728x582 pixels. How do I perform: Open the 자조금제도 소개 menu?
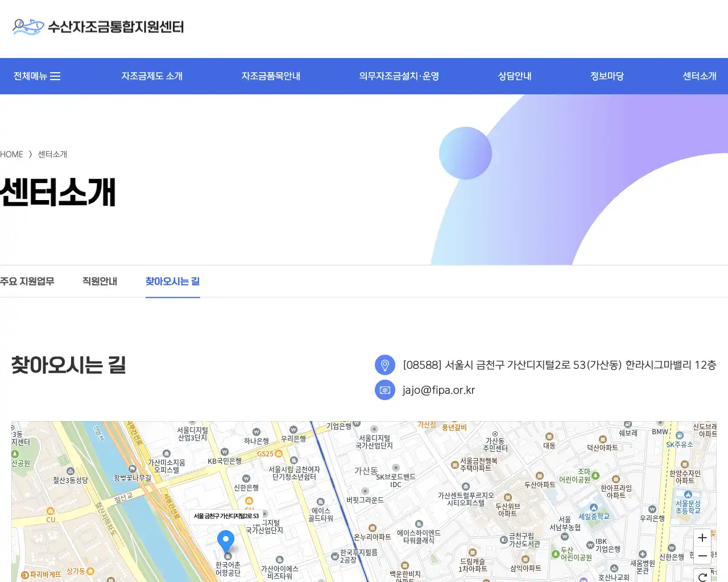[x=152, y=76]
